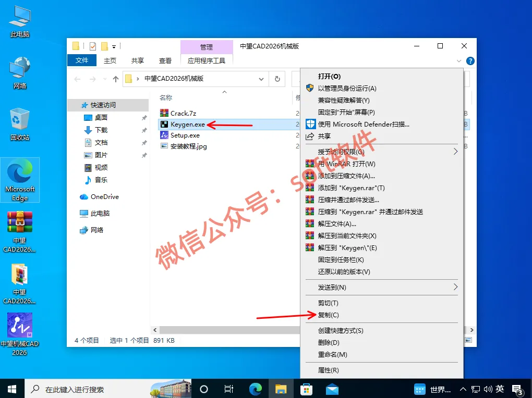532x398 pixels.
Task: Open Task View on taskbar
Action: (x=229, y=389)
